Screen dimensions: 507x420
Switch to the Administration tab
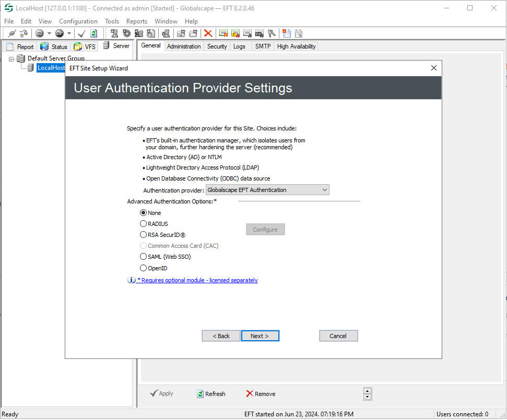point(184,46)
